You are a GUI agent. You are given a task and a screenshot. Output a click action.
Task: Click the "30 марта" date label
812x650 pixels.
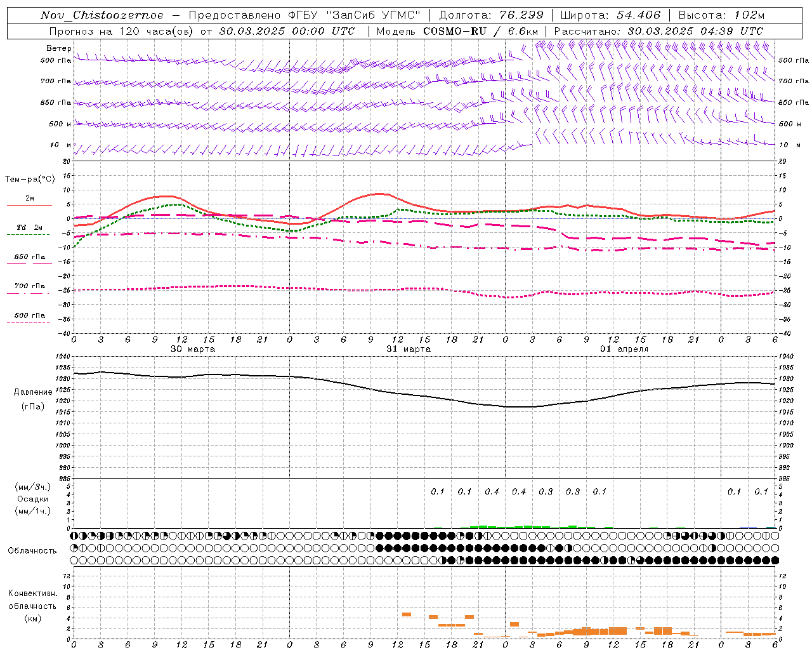[193, 349]
